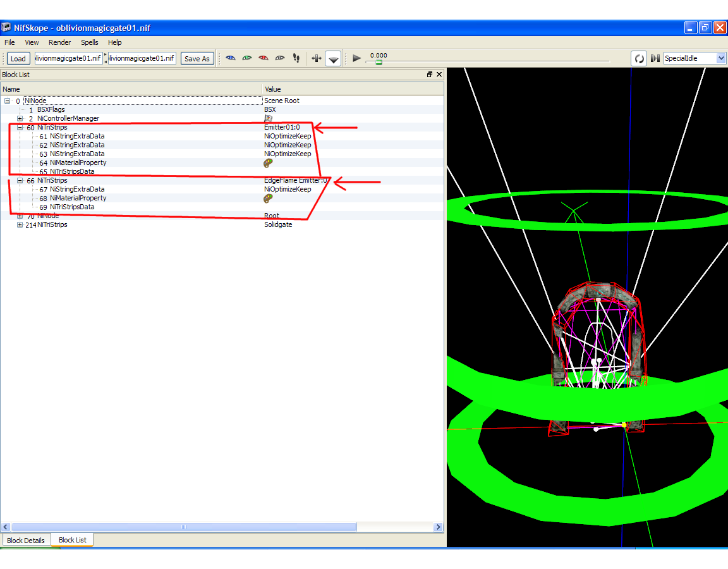Viewport: 728px width, 569px height.
Task: Click the blue eye view icon
Action: click(x=231, y=58)
